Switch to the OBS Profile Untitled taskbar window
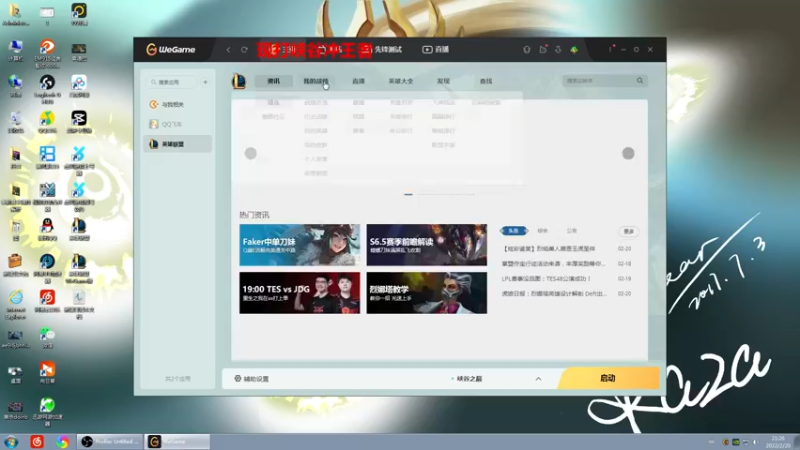800x450 pixels. [110, 441]
